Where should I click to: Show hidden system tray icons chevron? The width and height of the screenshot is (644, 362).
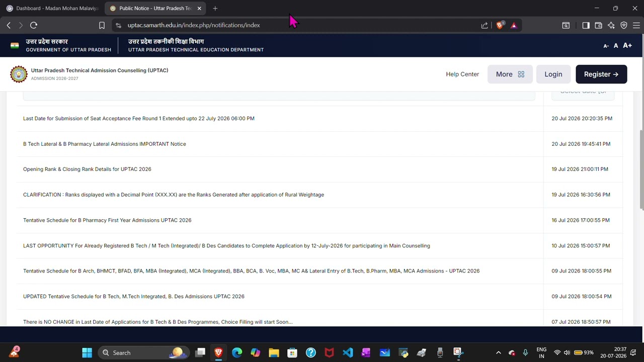(499, 352)
